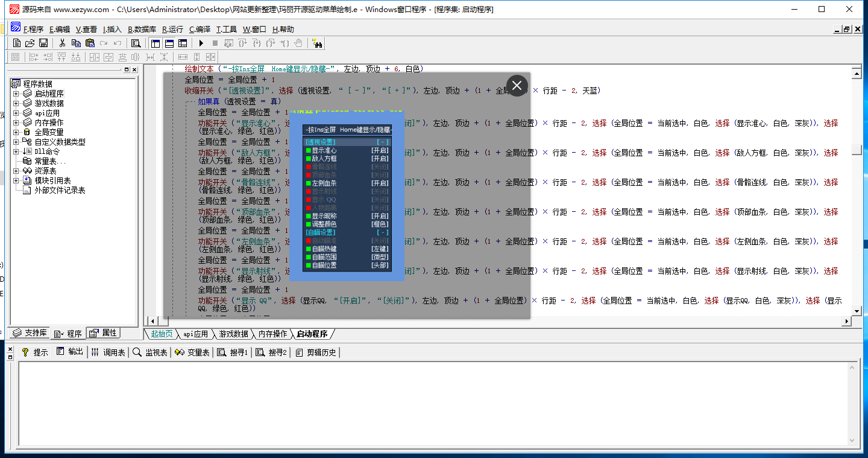Expand the 游戏数据 tree node
868x458 pixels.
(16, 103)
